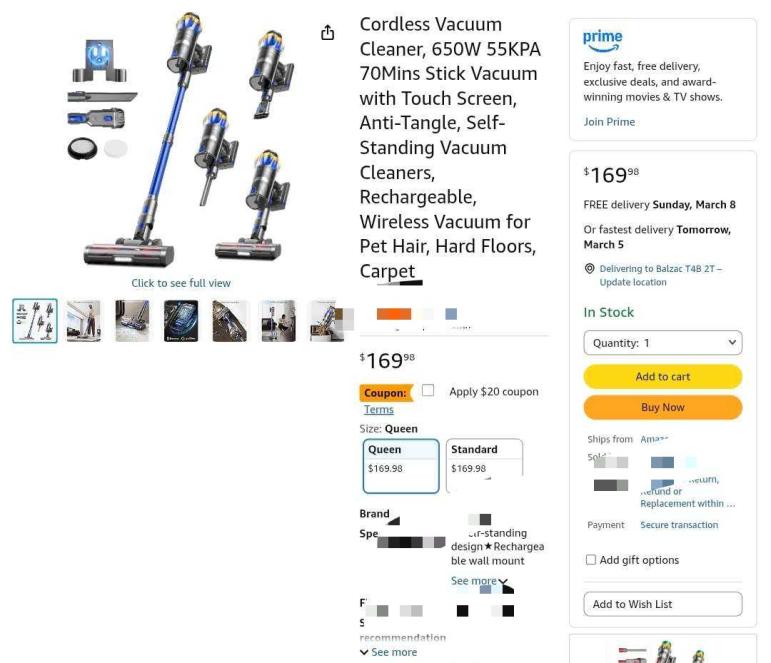Click the share icon beside product image

[327, 32]
